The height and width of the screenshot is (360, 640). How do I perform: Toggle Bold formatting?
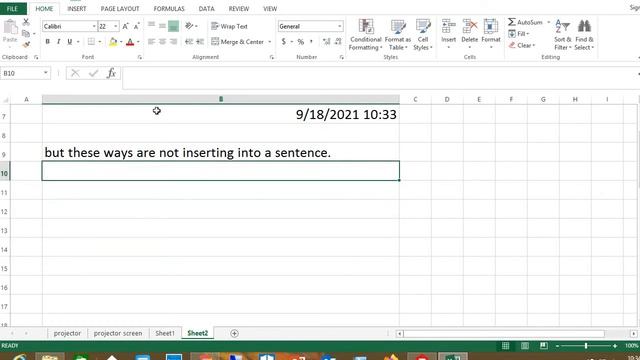pyautogui.click(x=47, y=42)
